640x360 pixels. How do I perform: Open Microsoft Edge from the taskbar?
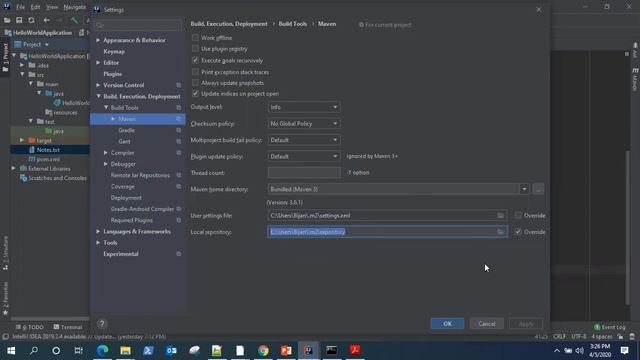tap(102, 350)
